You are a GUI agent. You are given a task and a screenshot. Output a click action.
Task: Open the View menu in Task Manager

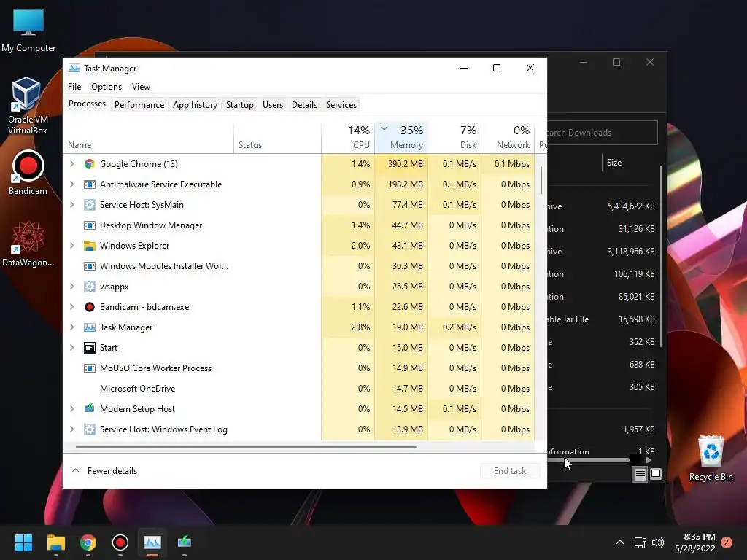click(141, 87)
